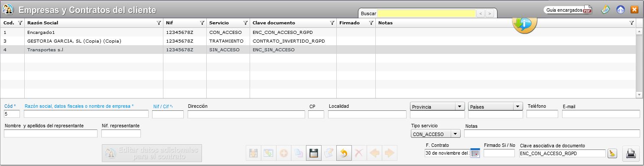This screenshot has height=166, width=644.
Task: Click the Razón social input field
Action: pyautogui.click(x=86, y=114)
